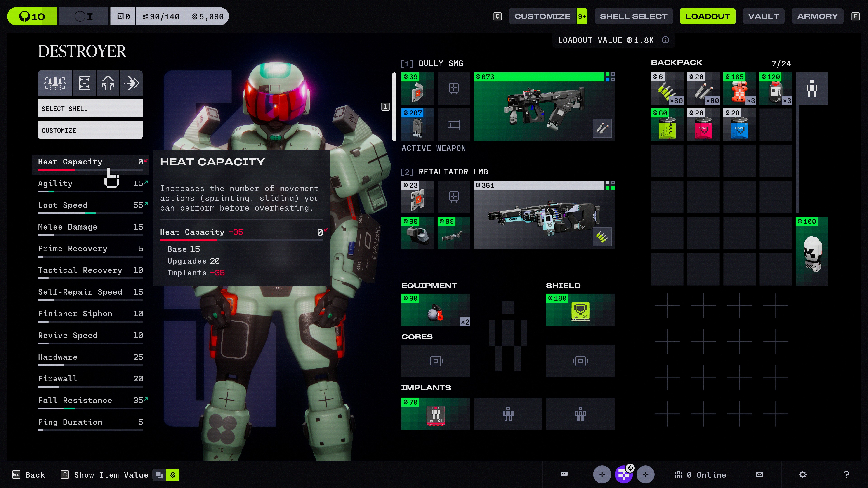The width and height of the screenshot is (868, 488).
Task: Click the weapon list scrollbar
Action: click(x=394, y=106)
